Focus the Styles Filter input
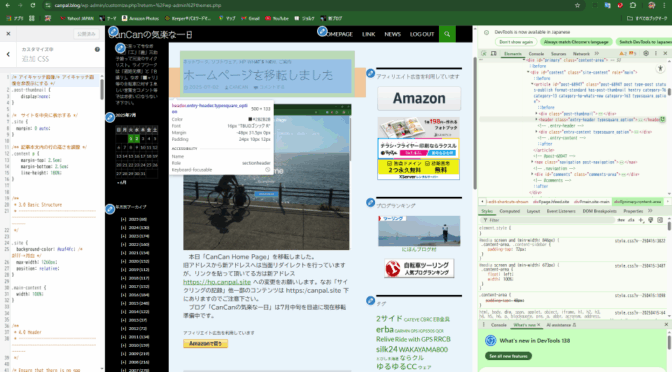Viewport: 672px width, 372px height. tap(549, 220)
